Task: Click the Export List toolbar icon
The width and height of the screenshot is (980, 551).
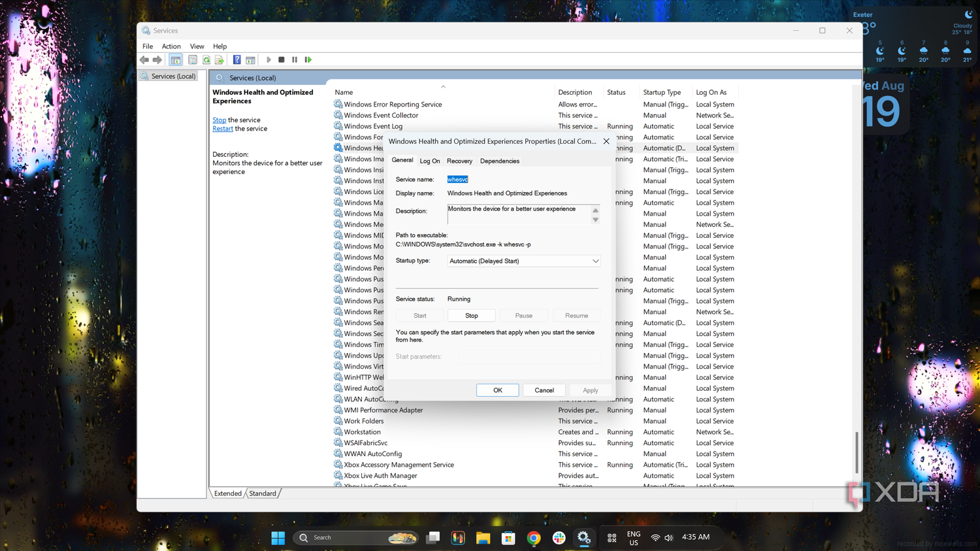Action: 220,60
